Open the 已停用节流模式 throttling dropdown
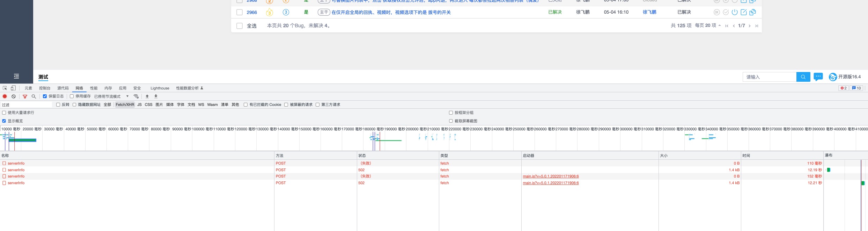868x231 pixels. [111, 96]
